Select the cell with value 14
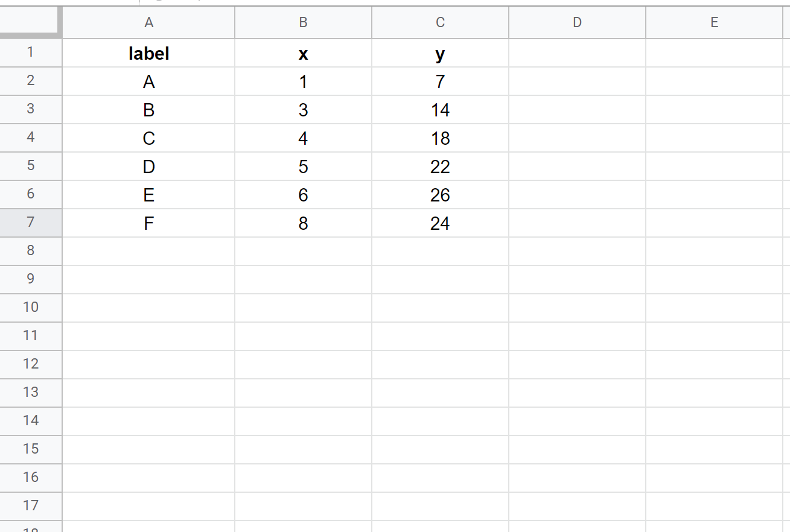This screenshot has width=790, height=532. click(x=440, y=110)
